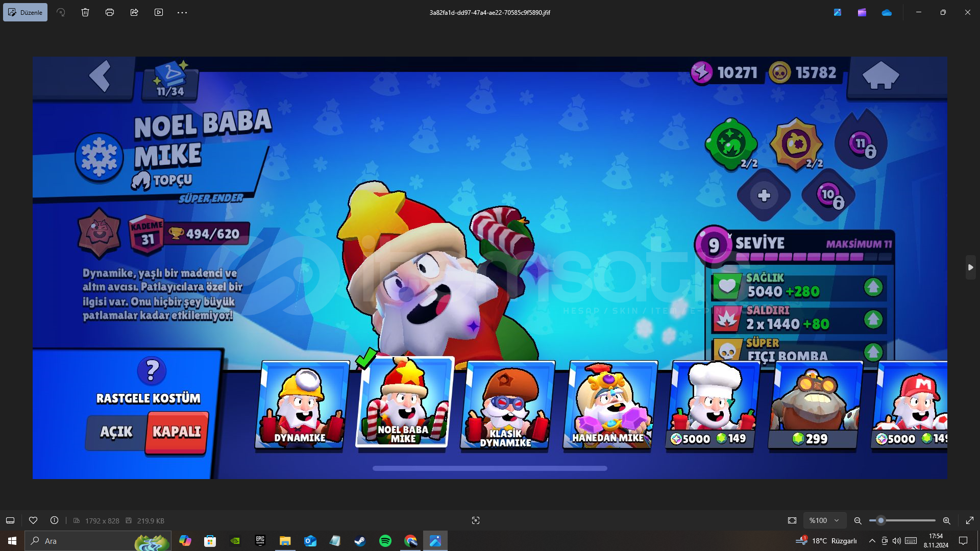Click the snowflake skin theme icon
The image size is (980, 551).
point(99,157)
